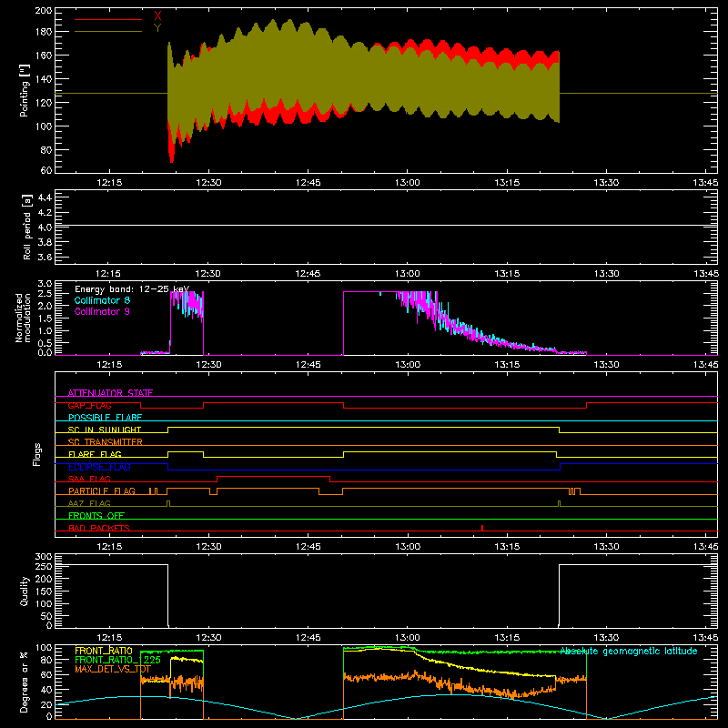
Task: Select the SC_IN_SUNLIGHT flag label
Action: 105,430
